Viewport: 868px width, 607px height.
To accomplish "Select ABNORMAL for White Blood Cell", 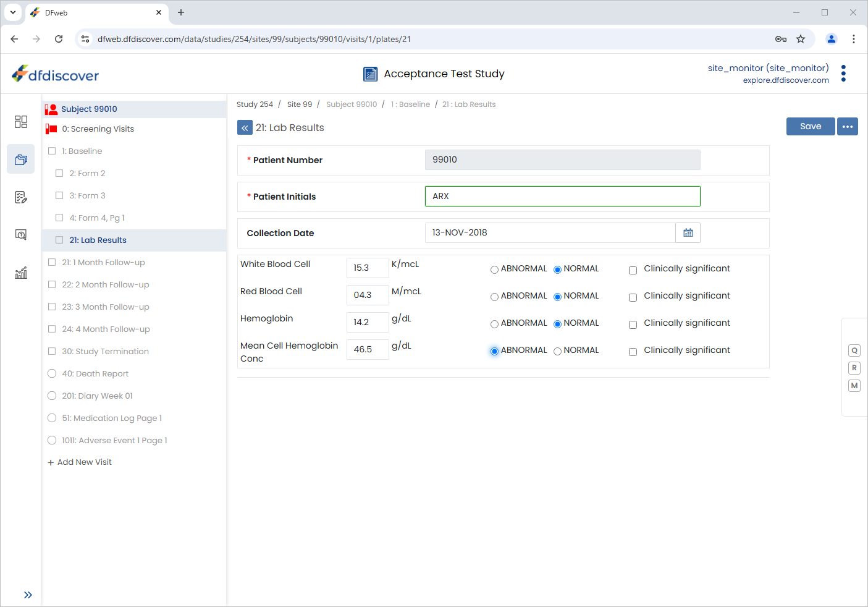I will [494, 270].
